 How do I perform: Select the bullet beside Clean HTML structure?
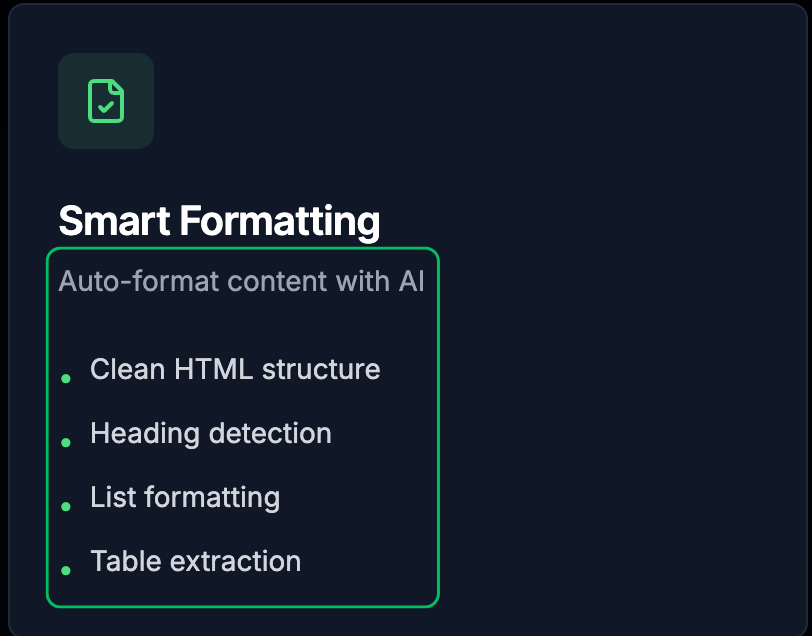pos(66,378)
